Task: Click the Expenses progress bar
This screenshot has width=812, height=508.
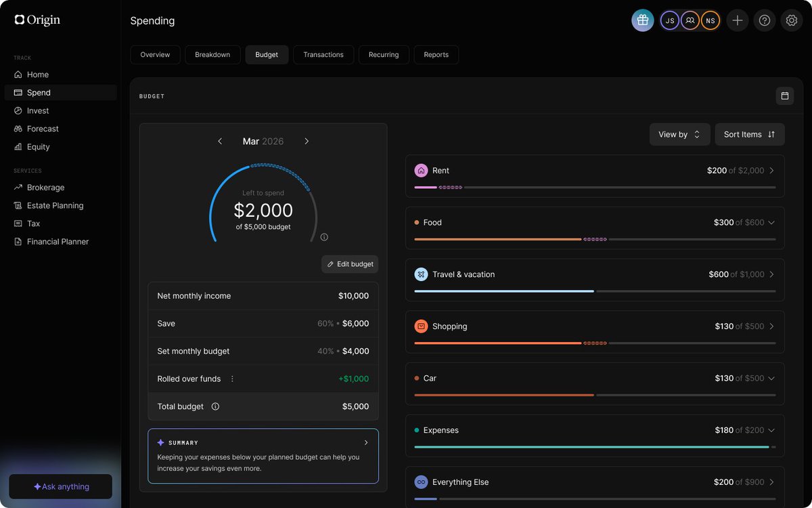Action: coord(595,447)
